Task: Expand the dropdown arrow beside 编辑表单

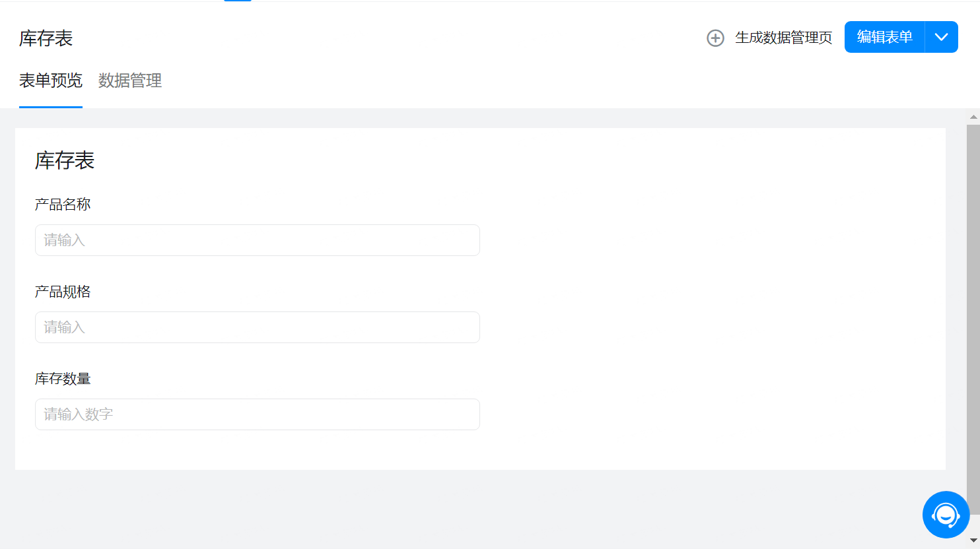Action: tap(942, 37)
